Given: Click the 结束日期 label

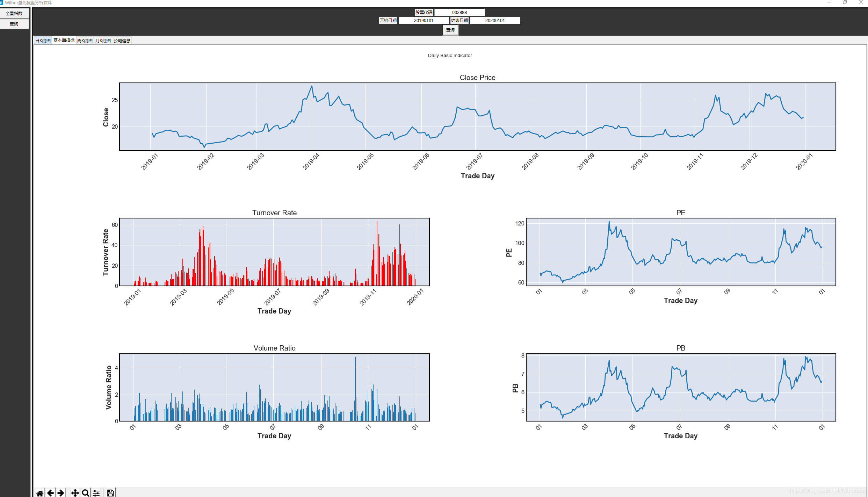Looking at the screenshot, I should point(459,20).
